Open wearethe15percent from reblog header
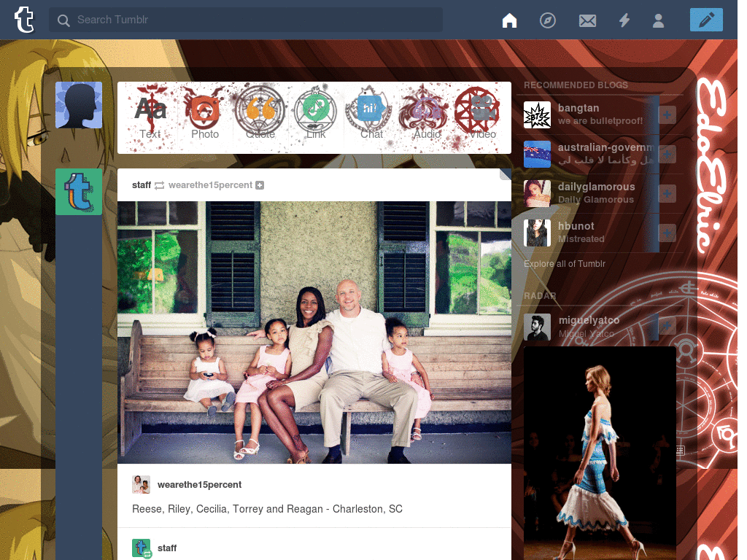The height and width of the screenshot is (560, 747). (210, 184)
